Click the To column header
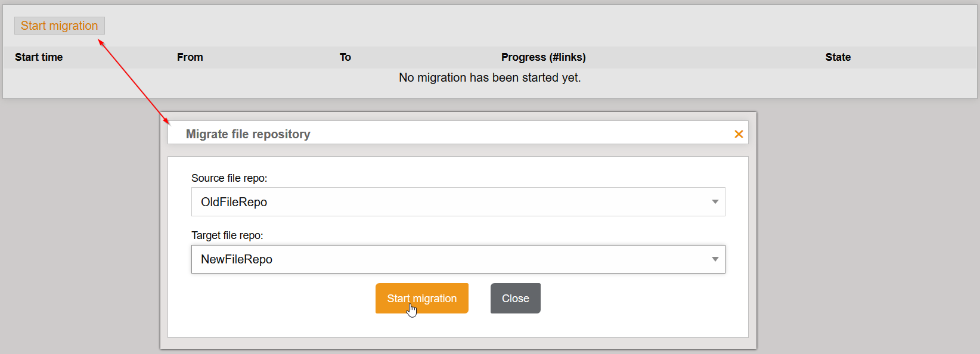The height and width of the screenshot is (354, 980). [345, 57]
